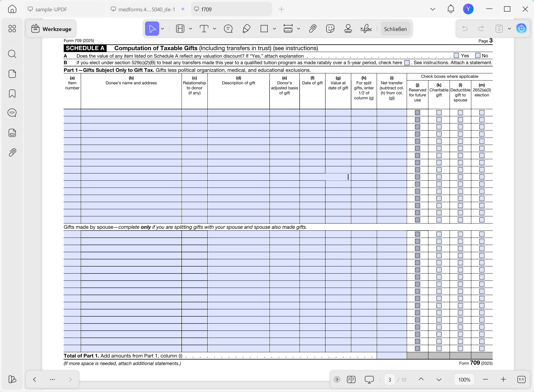Viewport: 534px width, 392px height.
Task: Go to the home screen icon
Action: 12,9
